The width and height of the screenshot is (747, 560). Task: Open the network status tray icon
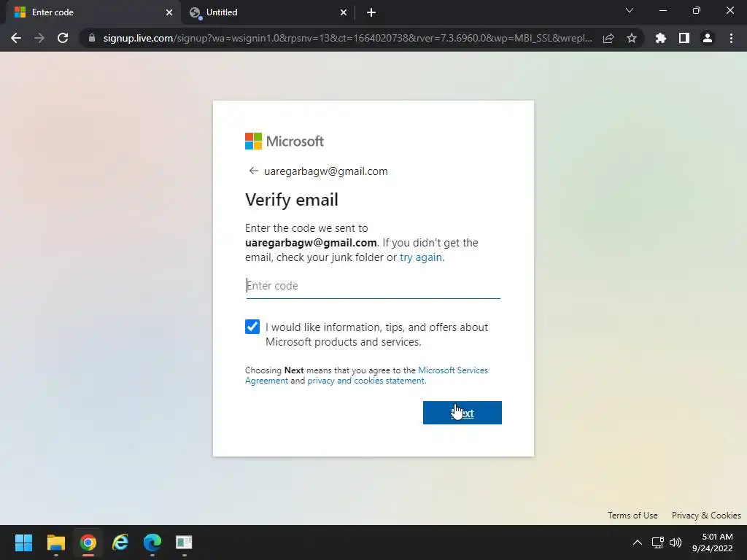[658, 542]
